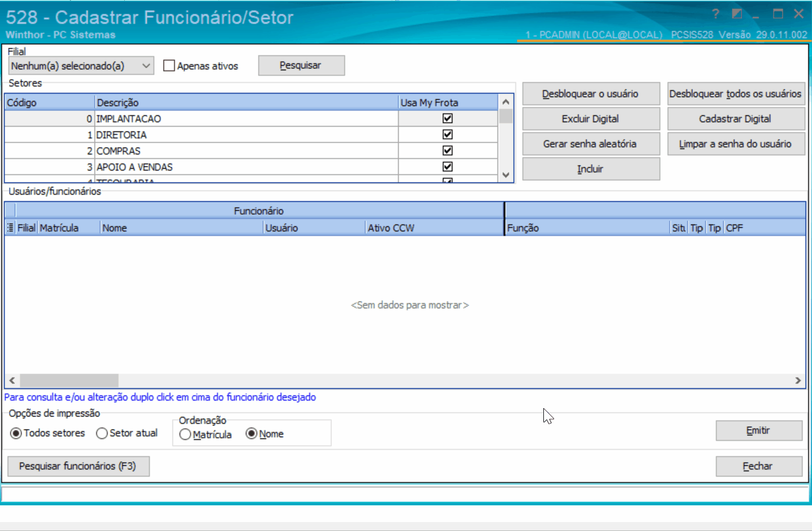The height and width of the screenshot is (531, 812).
Task: Select the COMPRAS sector row
Action: [251, 151]
